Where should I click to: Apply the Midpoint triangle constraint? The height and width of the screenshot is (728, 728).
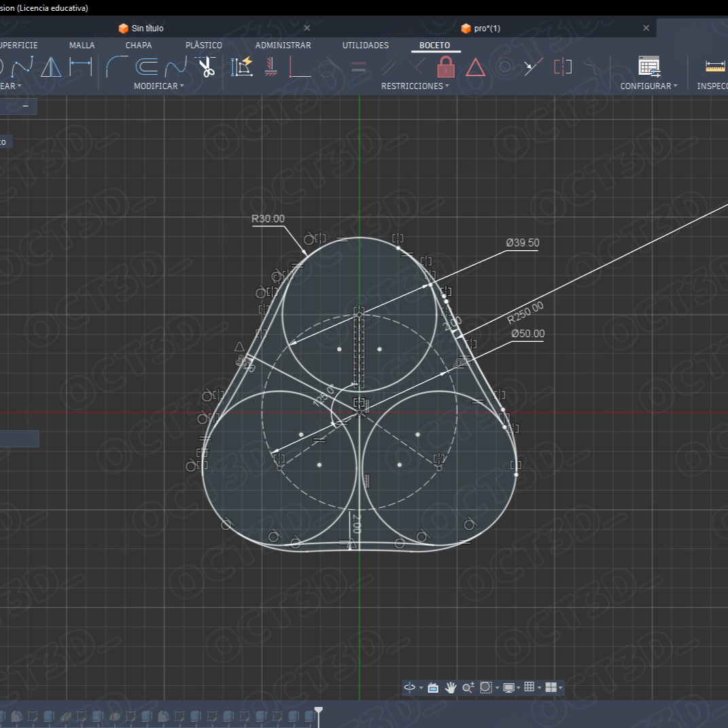point(475,67)
